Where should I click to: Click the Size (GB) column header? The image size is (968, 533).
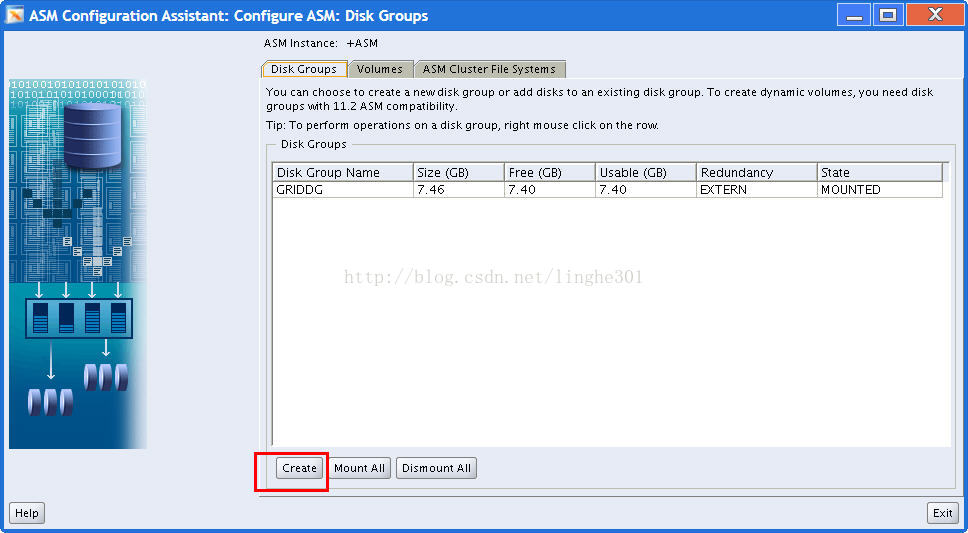pyautogui.click(x=459, y=172)
